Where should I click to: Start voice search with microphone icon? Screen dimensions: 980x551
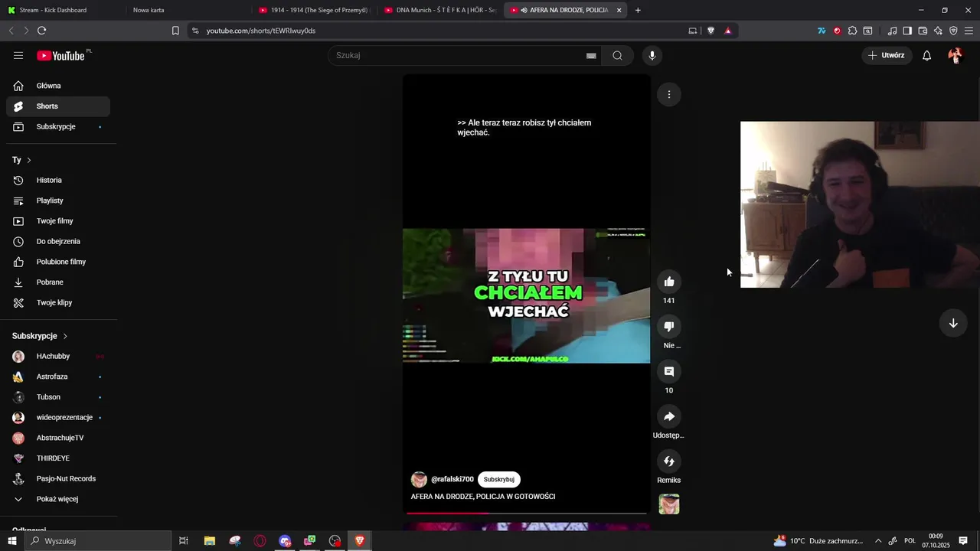[x=652, y=55]
